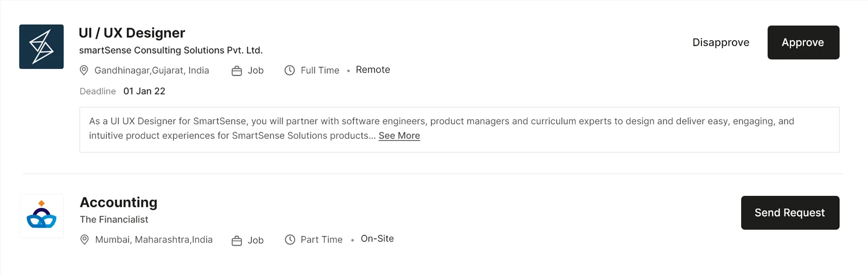The image size is (868, 275).
Task: Open the UI / UX Designer job title
Action: [132, 33]
